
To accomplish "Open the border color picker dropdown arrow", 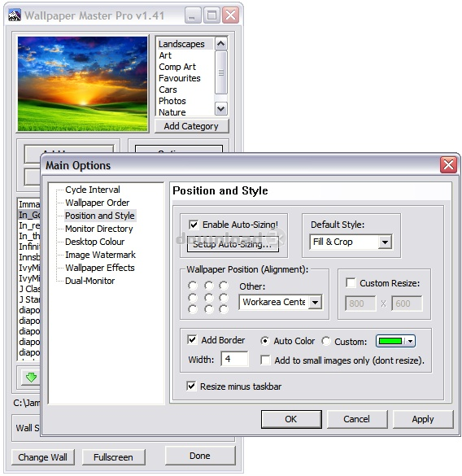I will click(x=410, y=341).
